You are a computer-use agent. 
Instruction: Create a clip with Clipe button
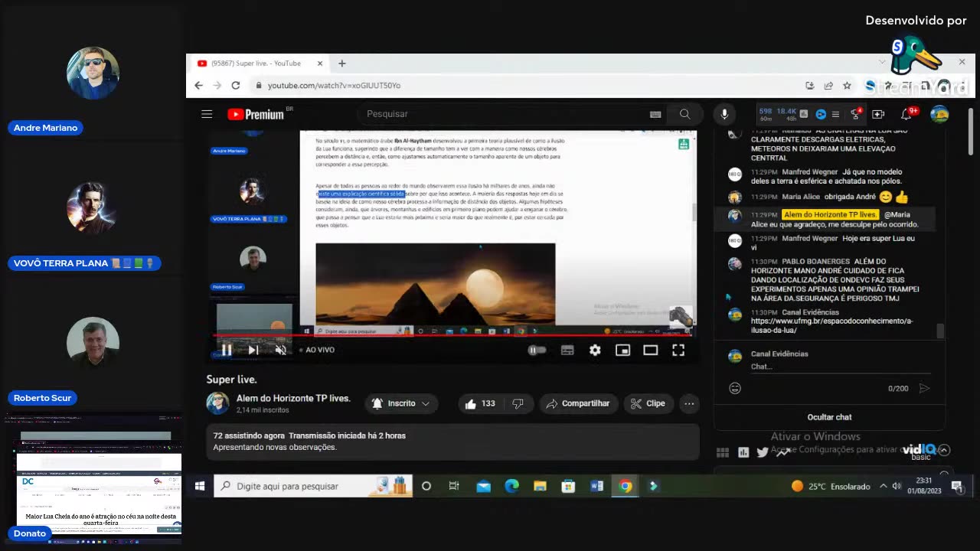648,403
